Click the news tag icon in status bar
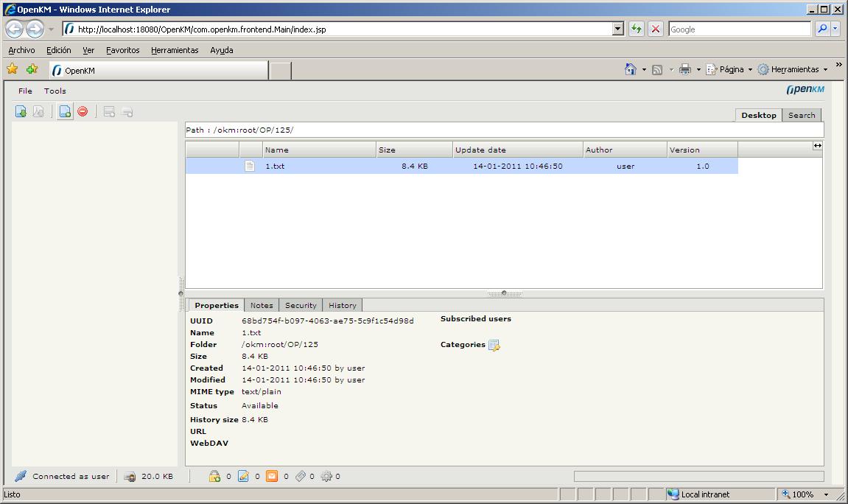 (x=301, y=476)
